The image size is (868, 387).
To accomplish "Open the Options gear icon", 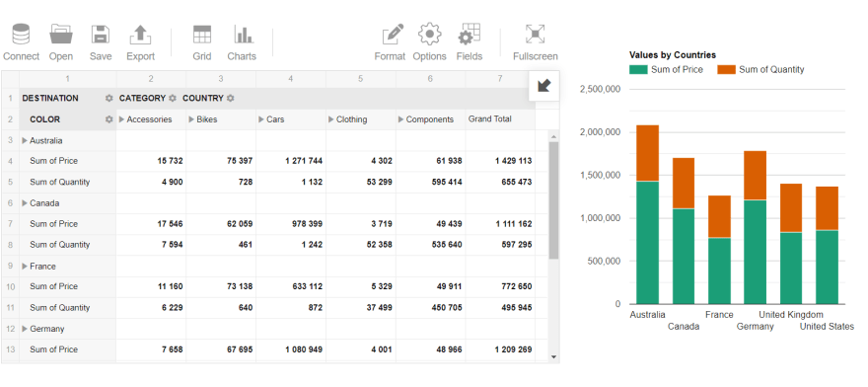I will 429,35.
